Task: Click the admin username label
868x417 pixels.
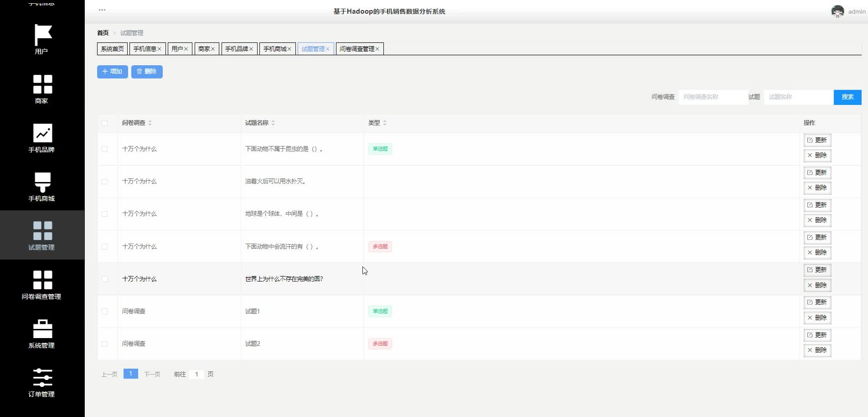Action: point(857,12)
